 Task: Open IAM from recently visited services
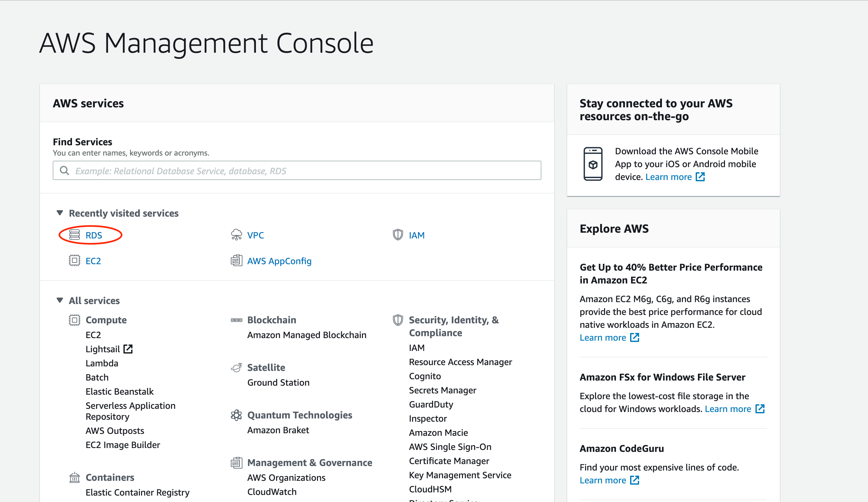(x=417, y=236)
